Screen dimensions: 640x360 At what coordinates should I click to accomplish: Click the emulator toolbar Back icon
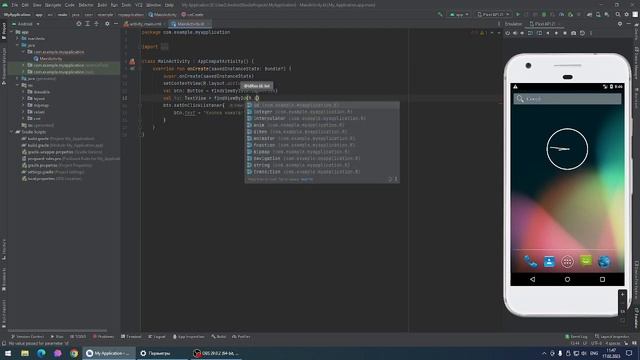coord(548,33)
